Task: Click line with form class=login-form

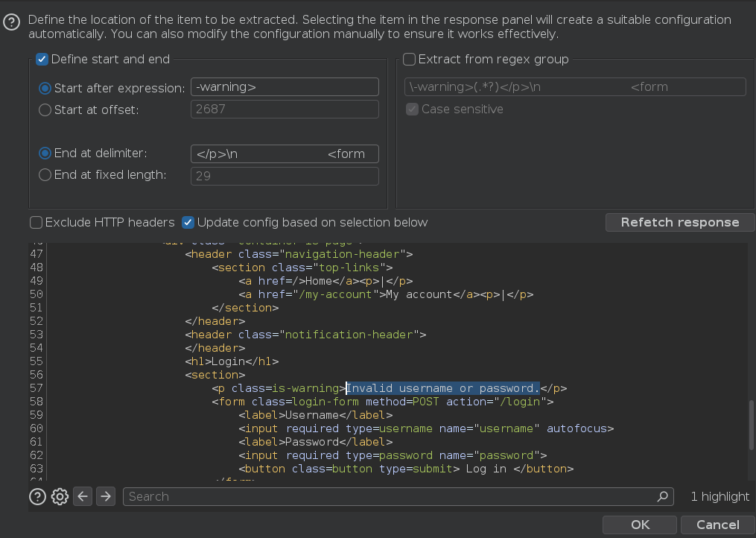Action: [383, 402]
